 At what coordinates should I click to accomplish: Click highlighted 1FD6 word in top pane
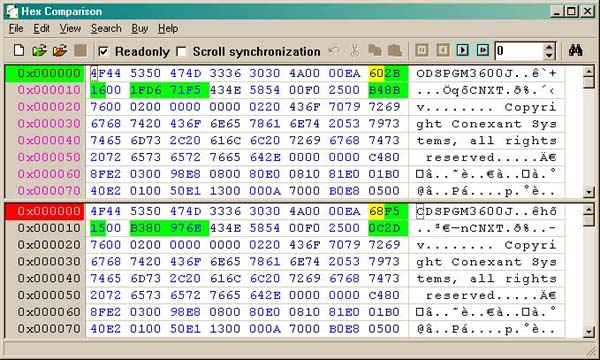point(146,90)
